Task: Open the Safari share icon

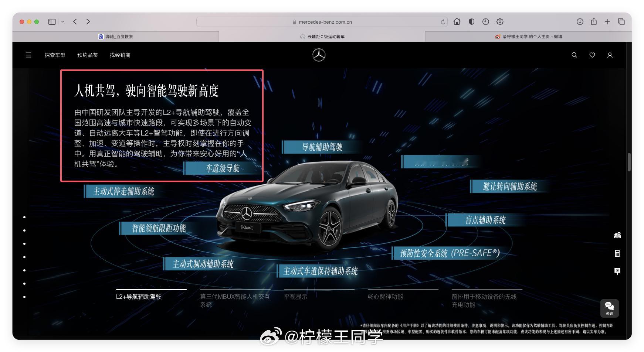Action: click(x=594, y=21)
